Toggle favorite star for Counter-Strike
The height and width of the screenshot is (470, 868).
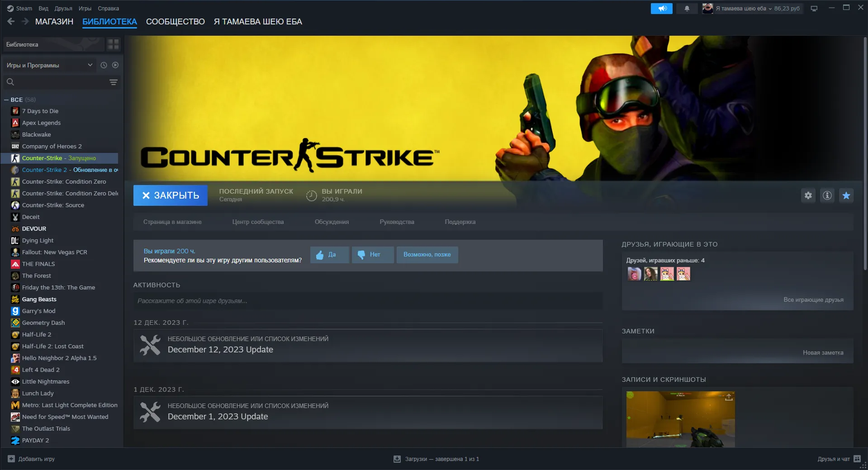point(846,195)
